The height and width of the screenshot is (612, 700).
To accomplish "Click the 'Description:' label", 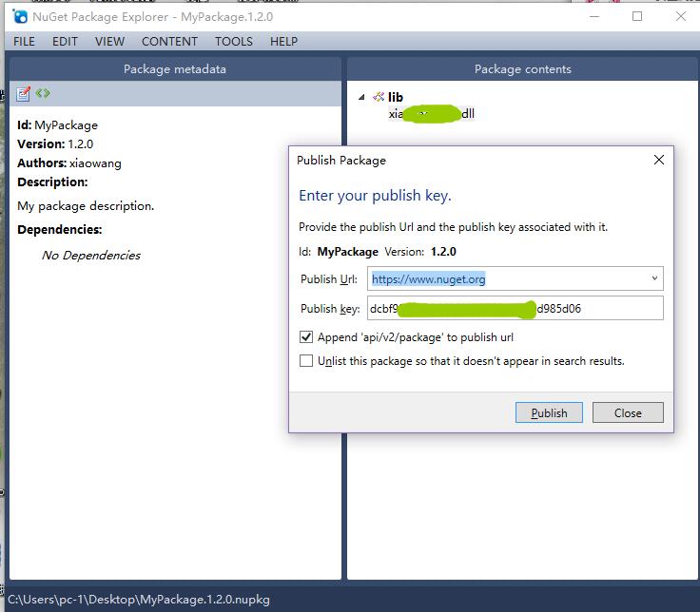I will point(52,182).
